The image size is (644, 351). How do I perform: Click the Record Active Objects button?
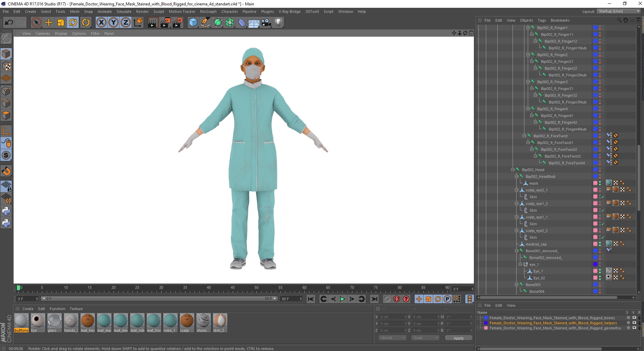[x=387, y=299]
